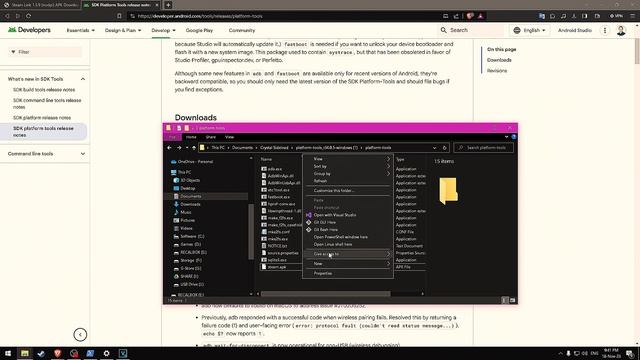Open the Explorer Share ribbon tab

211,137
